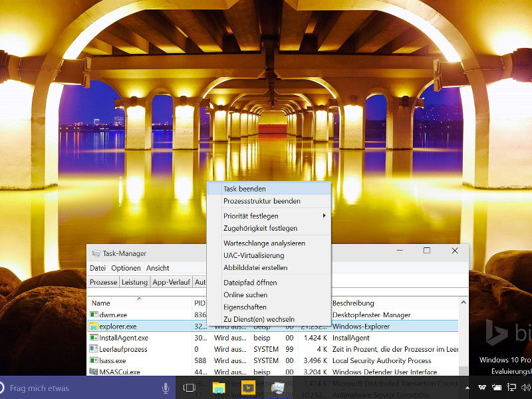Click 'Local Security Authority Process' description
This screenshot has width=532, height=399.
click(382, 360)
